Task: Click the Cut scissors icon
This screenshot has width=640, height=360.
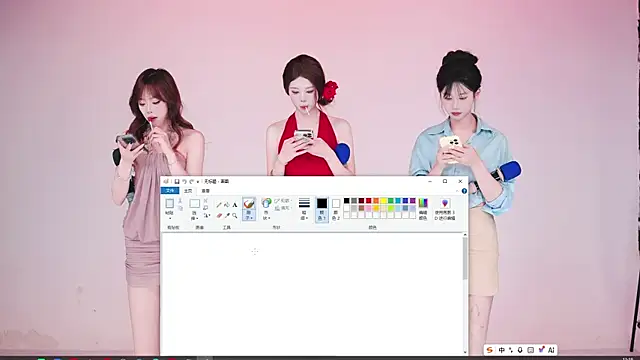Action: (x=180, y=201)
